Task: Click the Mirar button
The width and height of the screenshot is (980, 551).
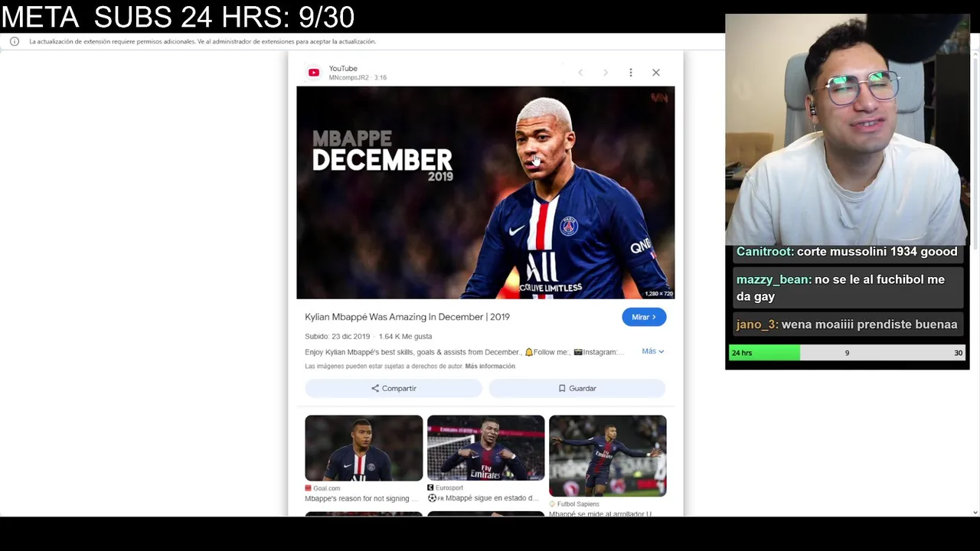Action: (644, 317)
